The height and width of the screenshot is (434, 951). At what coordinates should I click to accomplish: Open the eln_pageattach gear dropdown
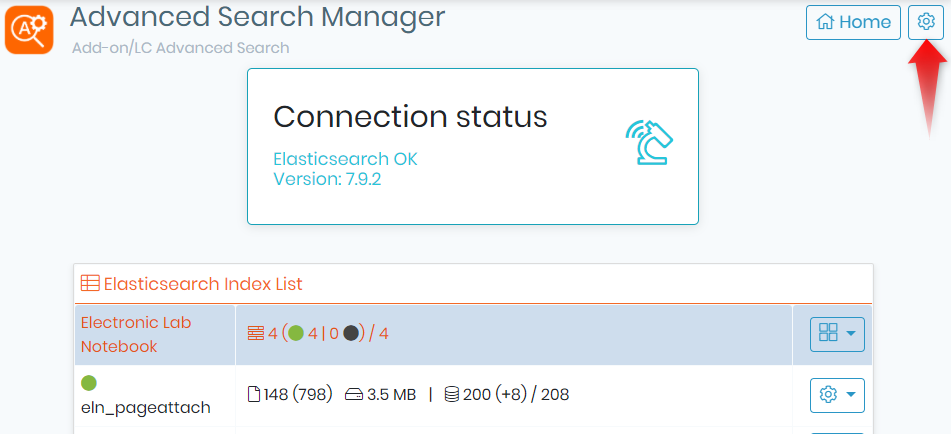click(x=838, y=395)
